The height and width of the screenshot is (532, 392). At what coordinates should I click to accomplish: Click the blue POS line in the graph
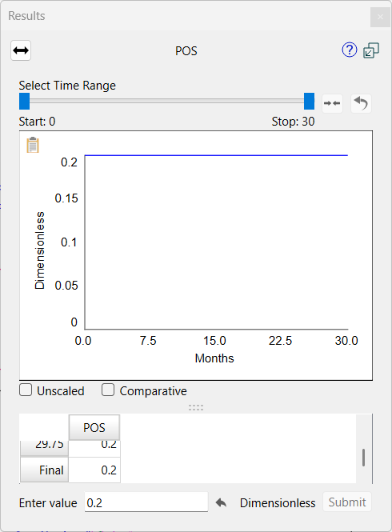216,155
